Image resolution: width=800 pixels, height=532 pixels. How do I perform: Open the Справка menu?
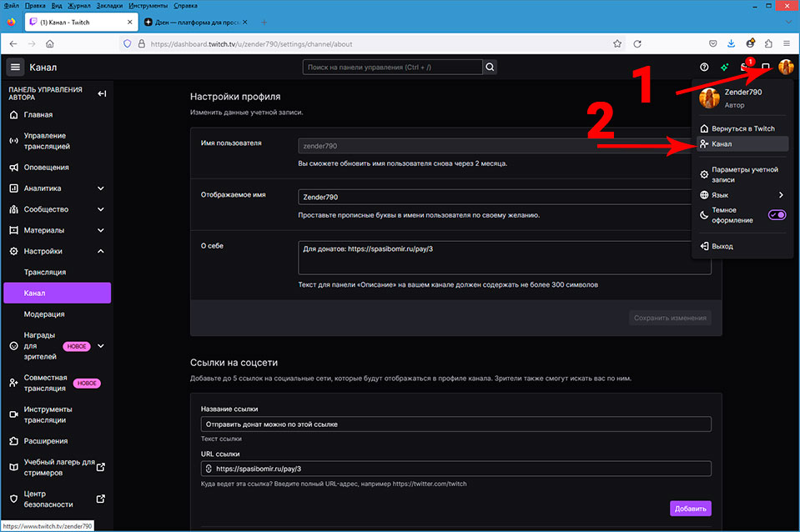pyautogui.click(x=185, y=6)
